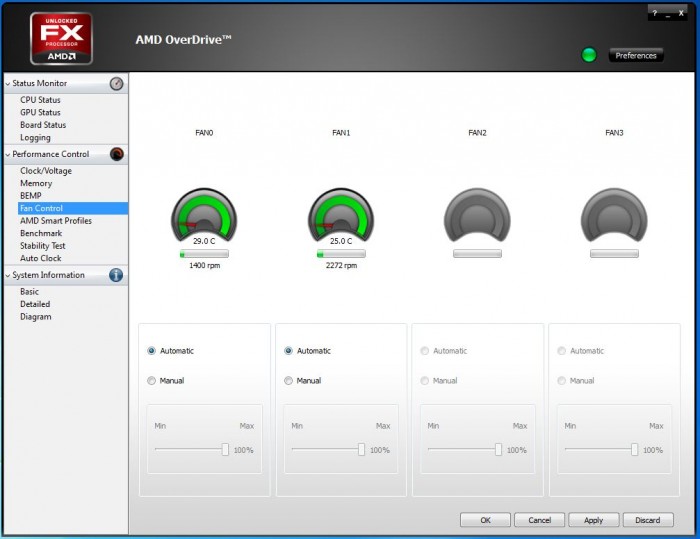Discard the fan setting changes
The height and width of the screenshot is (539, 700).
coord(648,520)
